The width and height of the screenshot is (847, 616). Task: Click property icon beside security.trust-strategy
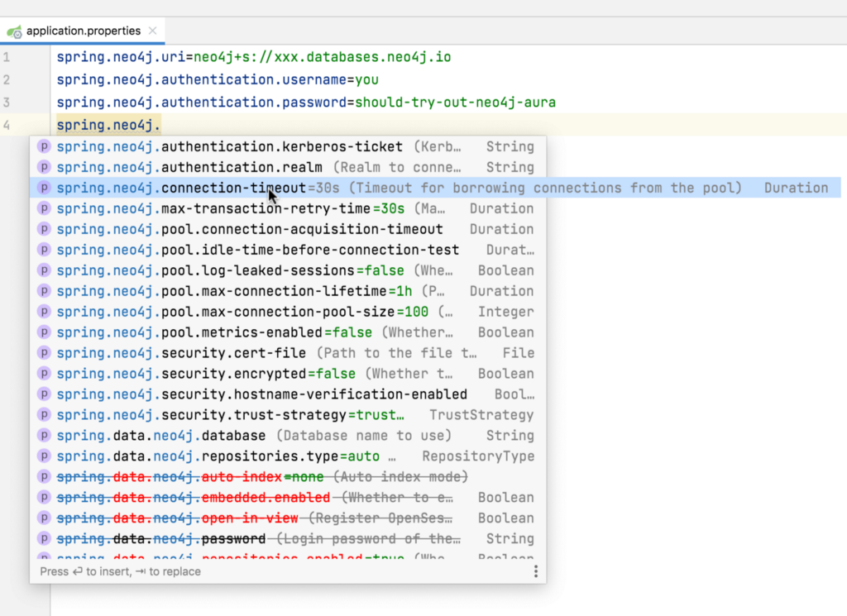45,415
